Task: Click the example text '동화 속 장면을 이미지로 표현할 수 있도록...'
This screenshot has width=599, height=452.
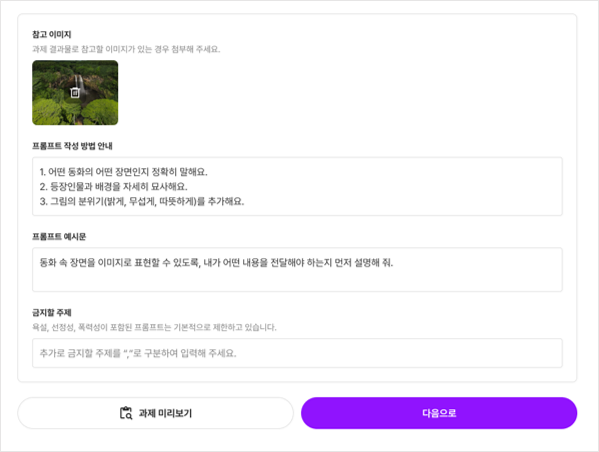Action: (216, 262)
